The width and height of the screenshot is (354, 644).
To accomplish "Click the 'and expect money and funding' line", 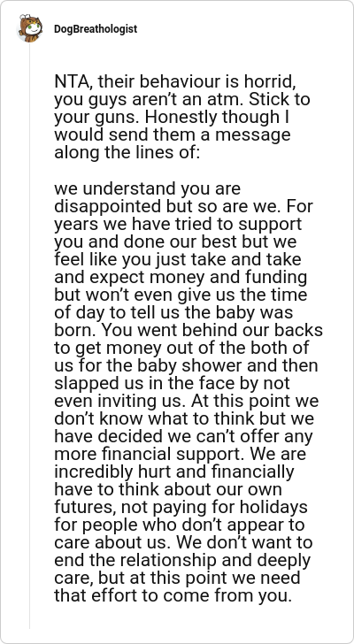I will [181, 277].
